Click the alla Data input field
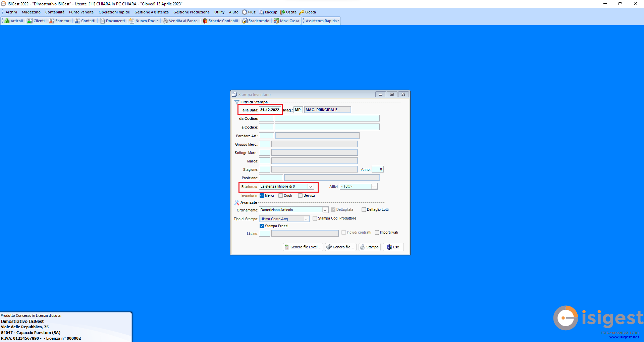 [x=270, y=110]
